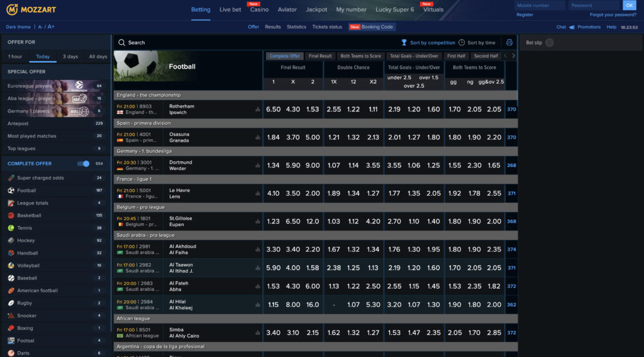Click the Mozzart logo
This screenshot has height=357, width=644.
(x=31, y=9)
